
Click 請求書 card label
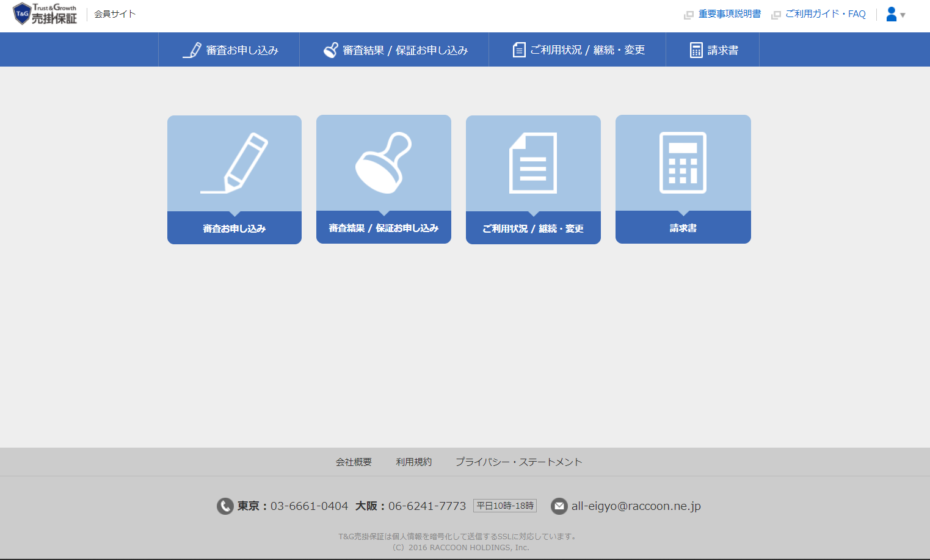point(683,228)
